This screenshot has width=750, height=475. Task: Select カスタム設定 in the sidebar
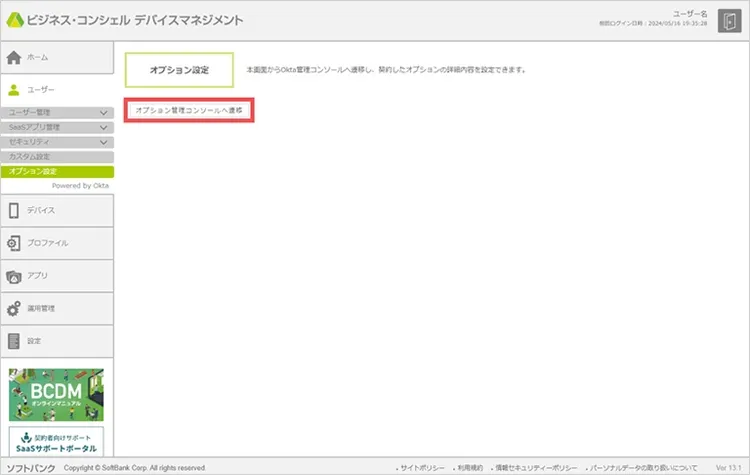[57, 157]
